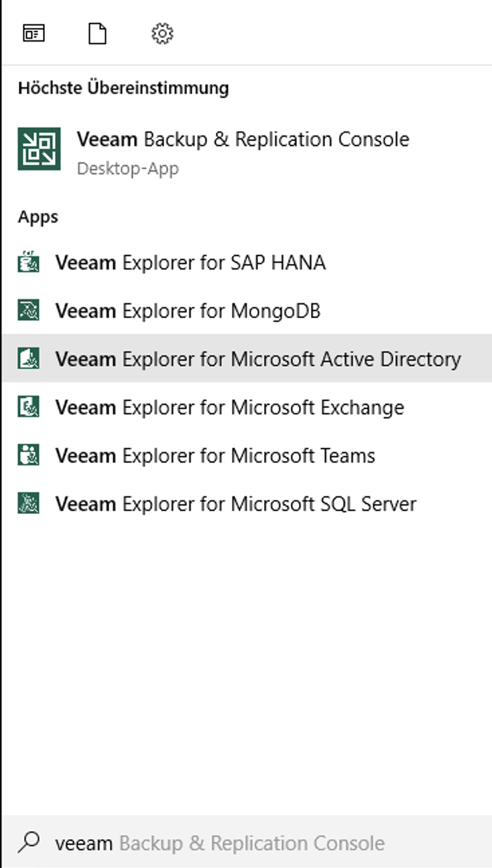This screenshot has height=868, width=492.
Task: Click the SAP HANA explorer icon
Action: click(28, 262)
